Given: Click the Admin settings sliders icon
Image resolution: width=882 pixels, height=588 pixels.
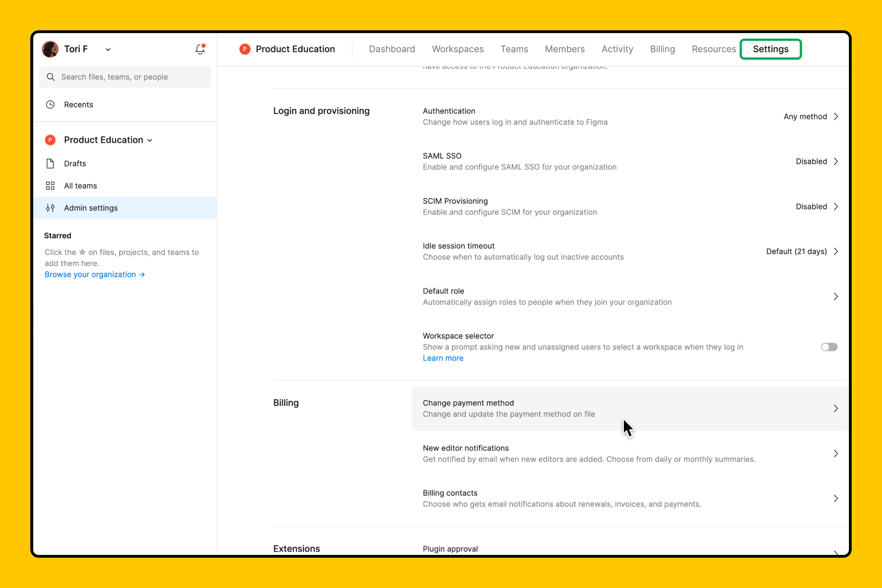Looking at the screenshot, I should coord(51,208).
